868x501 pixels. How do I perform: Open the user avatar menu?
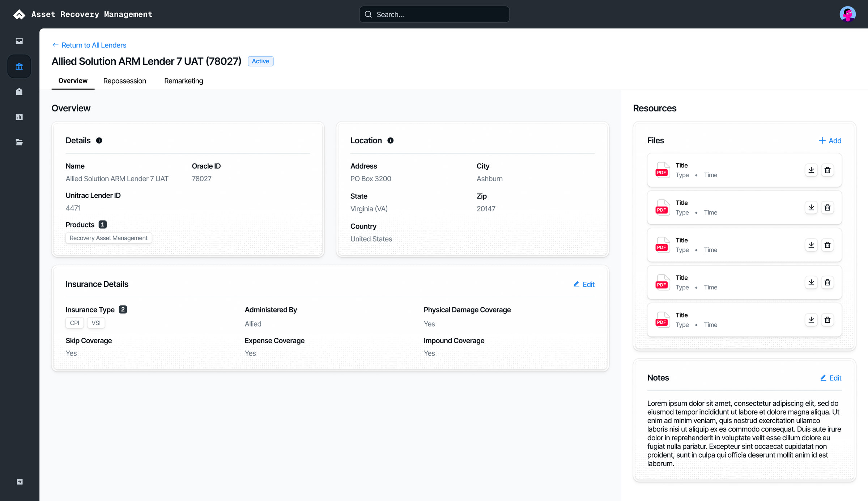[x=847, y=14]
